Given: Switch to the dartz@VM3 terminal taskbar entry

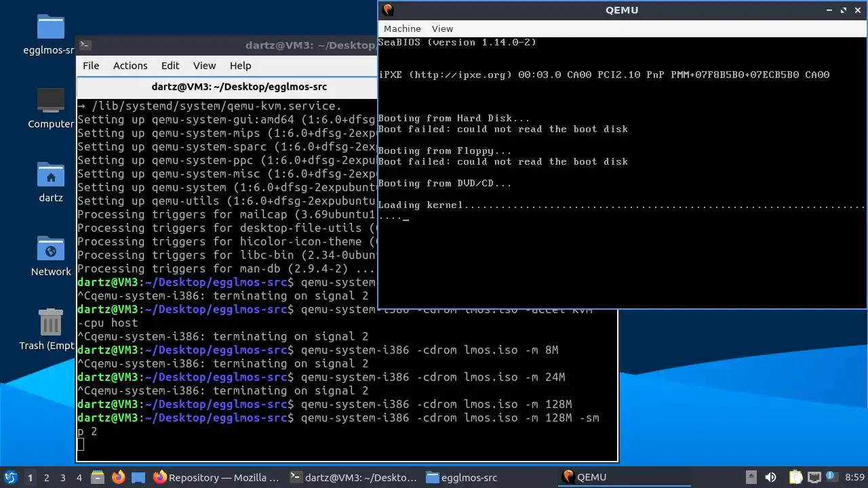Looking at the screenshot, I should (x=353, y=477).
